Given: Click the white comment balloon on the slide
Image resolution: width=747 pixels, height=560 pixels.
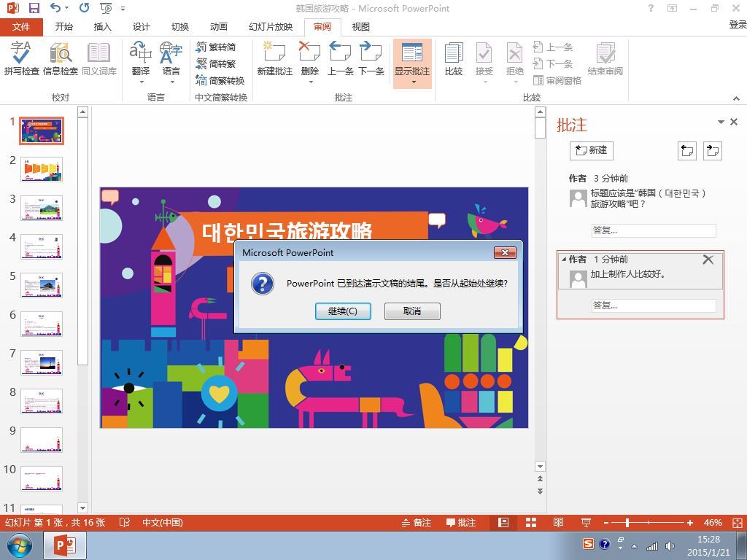Looking at the screenshot, I should 437,220.
